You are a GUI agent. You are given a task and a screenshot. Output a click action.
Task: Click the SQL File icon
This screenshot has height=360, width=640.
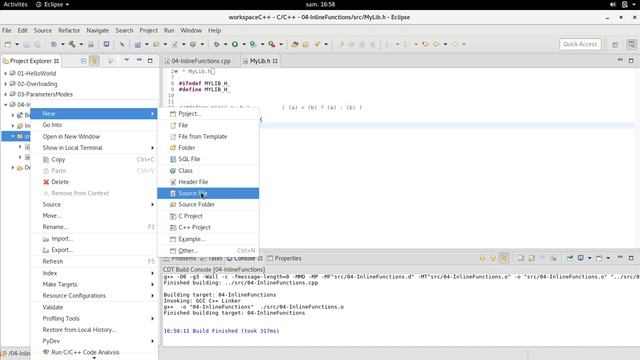pos(173,159)
